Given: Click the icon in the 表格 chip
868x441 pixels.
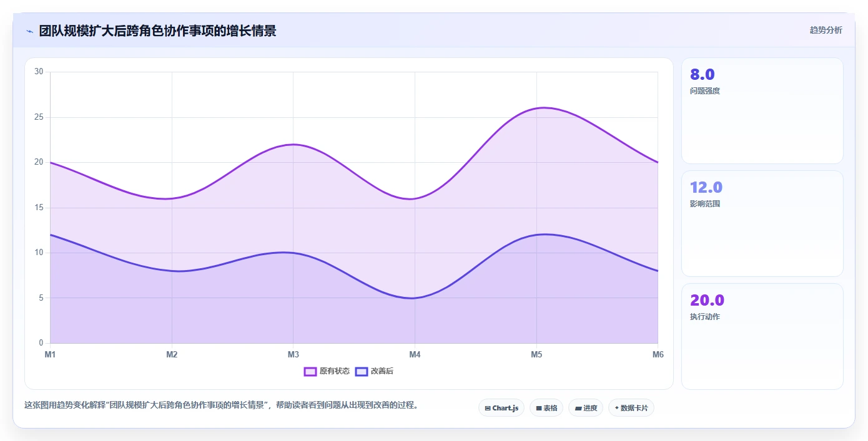Looking at the screenshot, I should tap(539, 409).
